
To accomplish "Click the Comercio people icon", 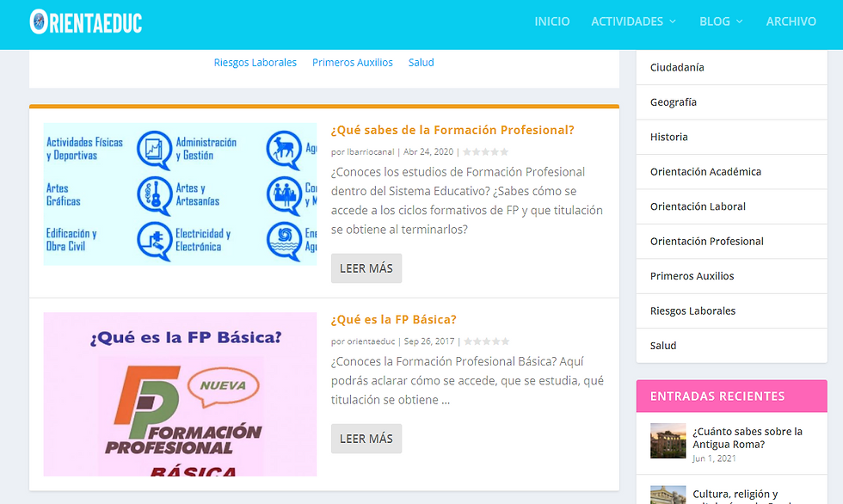I will 284,194.
